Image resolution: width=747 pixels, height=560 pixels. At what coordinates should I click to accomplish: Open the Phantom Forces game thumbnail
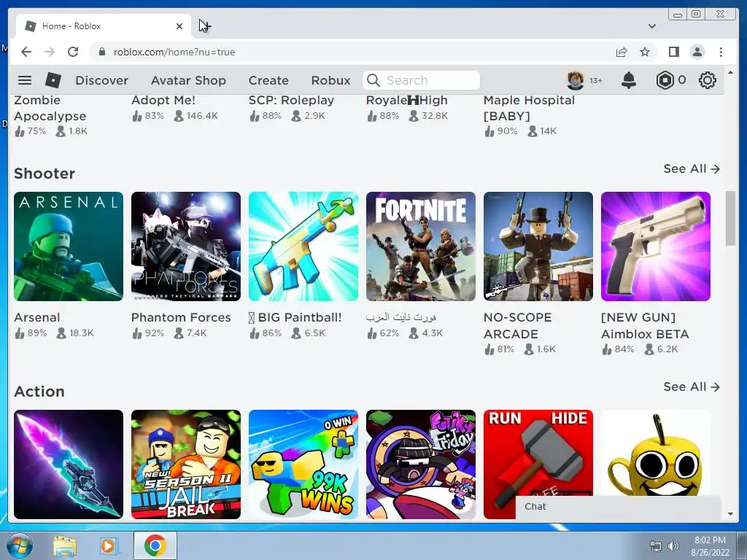pyautogui.click(x=186, y=246)
